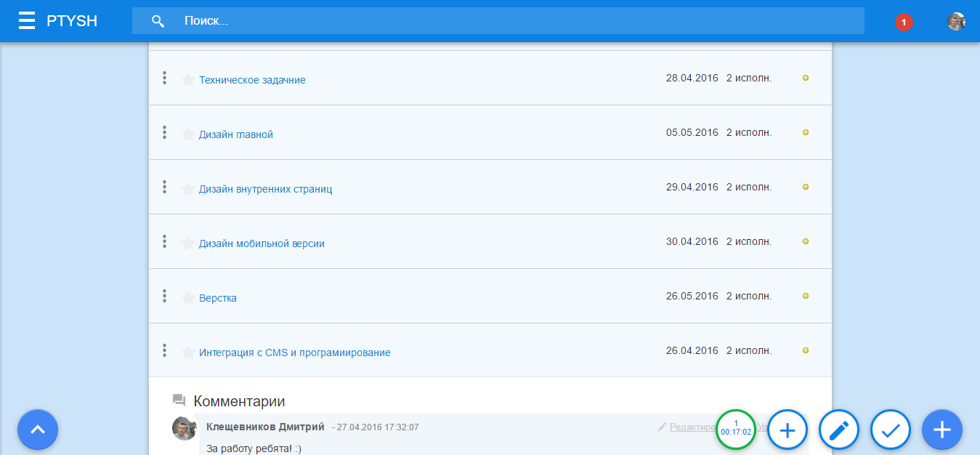The width and height of the screenshot is (980, 455).
Task: Click yellow status dot of Техническое задание
Action: tap(805, 78)
